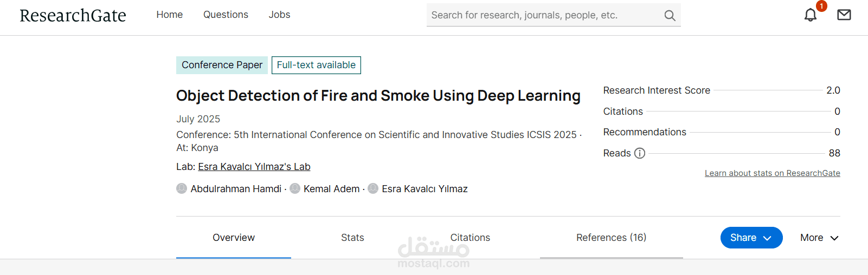Open Esra Kavalcı Yılmaz's Lab link
Screen dimensions: 868x275
pos(254,167)
